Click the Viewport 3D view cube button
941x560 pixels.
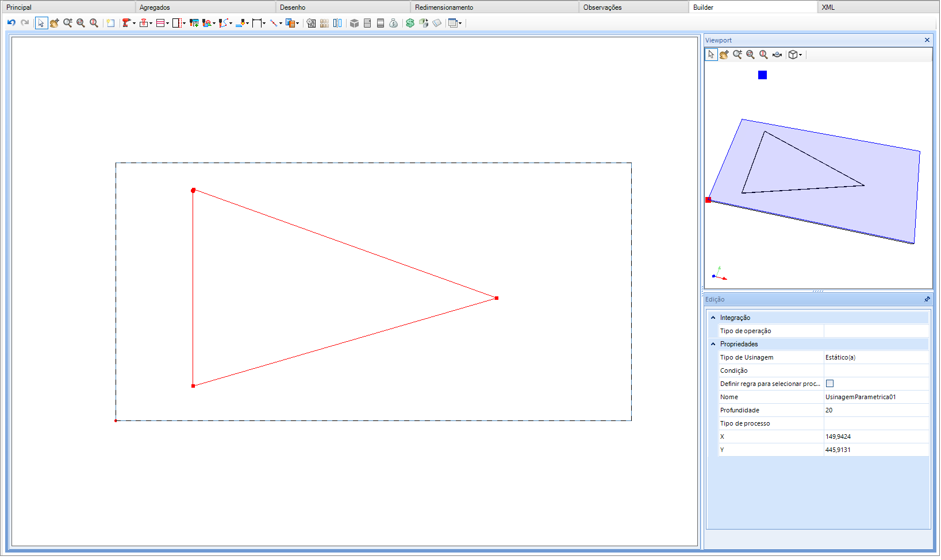click(x=793, y=55)
